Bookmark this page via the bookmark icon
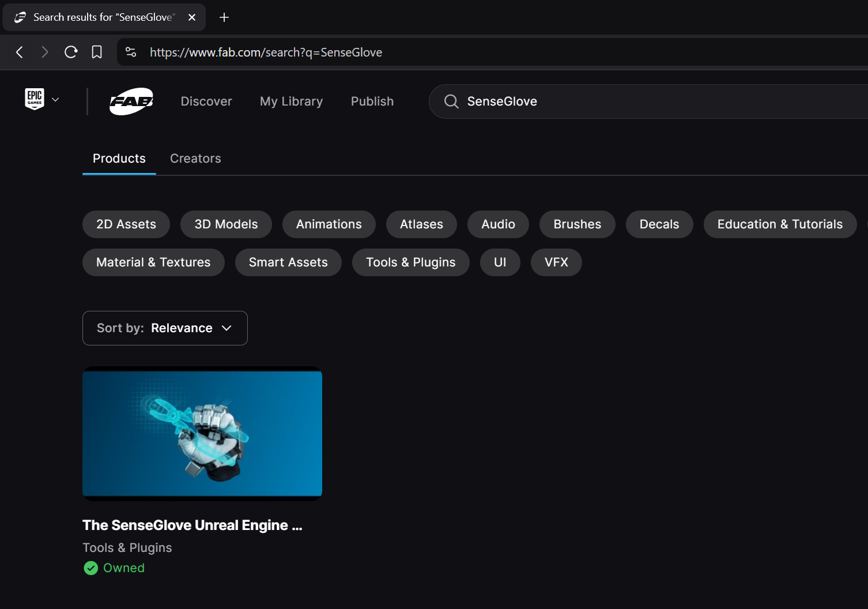This screenshot has width=868, height=609. point(96,52)
